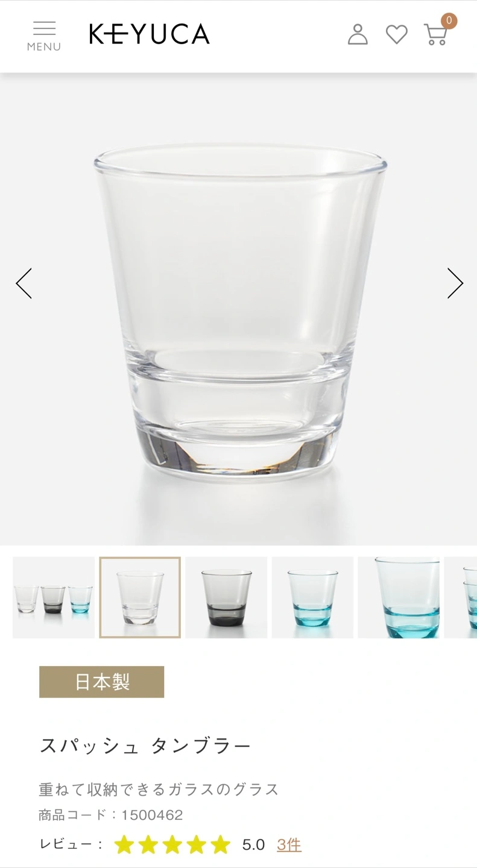Select the clear glass thumbnail
The height and width of the screenshot is (868, 477).
[x=140, y=597]
